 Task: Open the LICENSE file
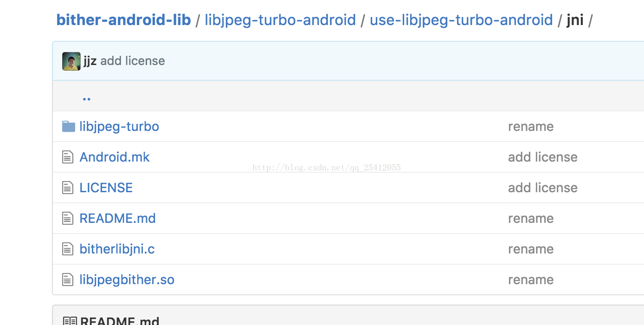coord(106,188)
